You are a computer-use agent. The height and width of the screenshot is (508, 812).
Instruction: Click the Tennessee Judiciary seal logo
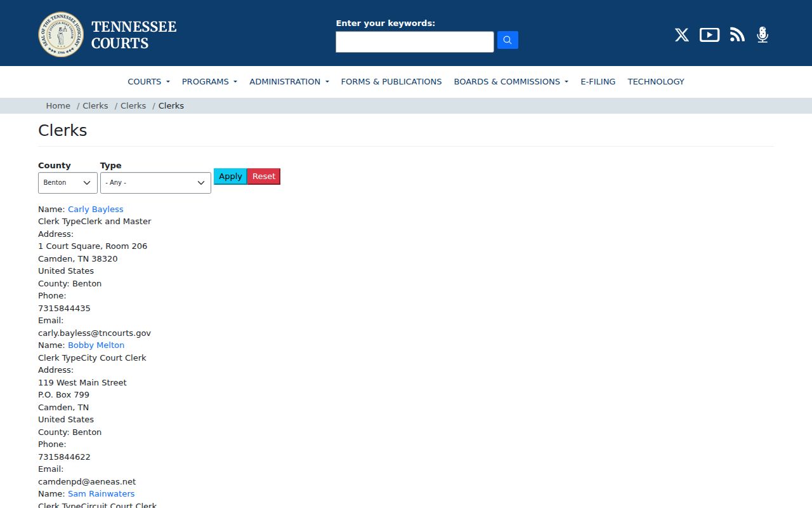click(61, 34)
